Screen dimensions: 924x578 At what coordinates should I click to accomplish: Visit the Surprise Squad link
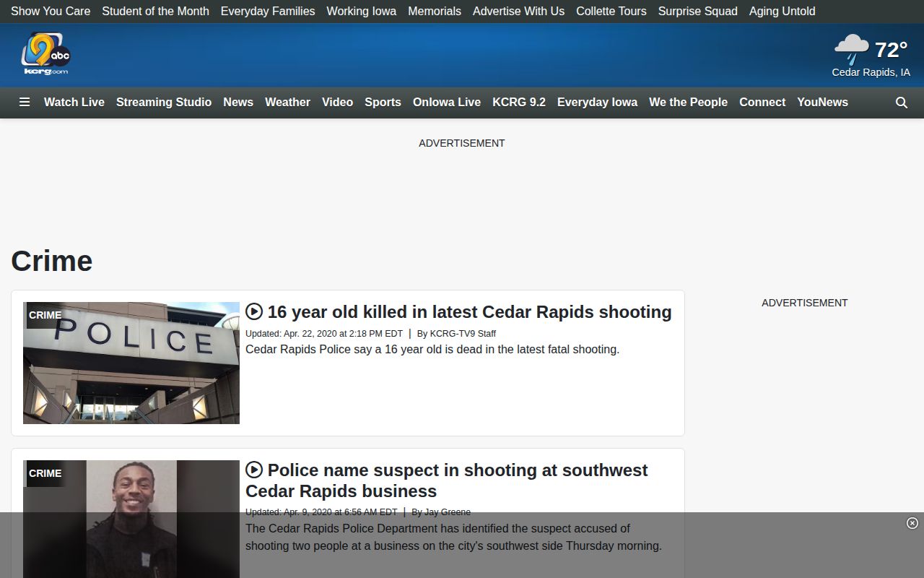click(x=698, y=12)
